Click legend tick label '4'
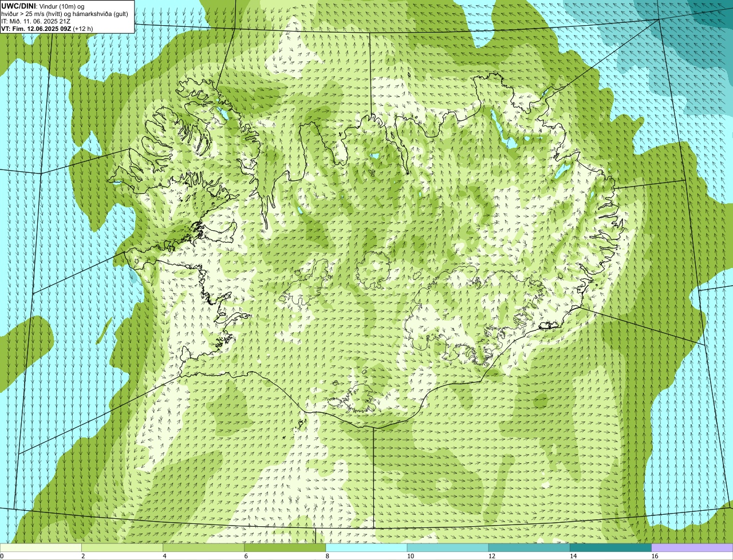This screenshot has height=560, width=733. pos(165,556)
